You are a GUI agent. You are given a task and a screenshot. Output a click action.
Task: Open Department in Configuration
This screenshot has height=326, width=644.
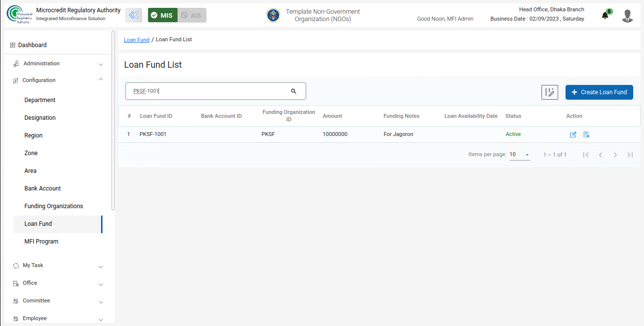click(x=40, y=100)
